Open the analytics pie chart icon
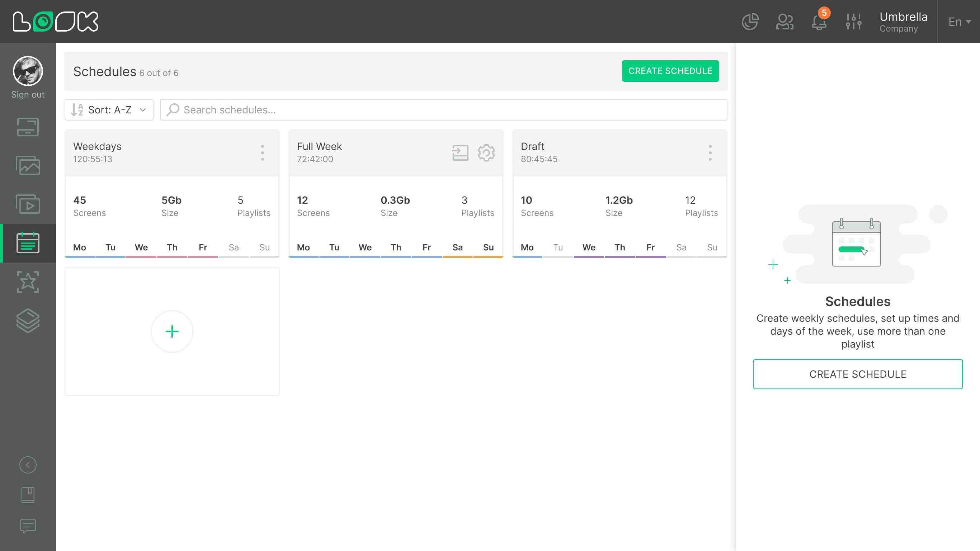 [x=750, y=22]
